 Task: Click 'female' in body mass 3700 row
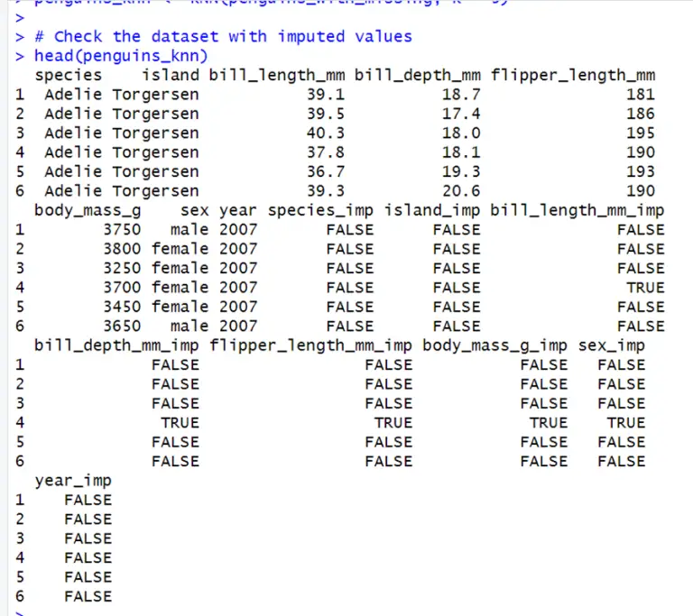[x=180, y=288]
